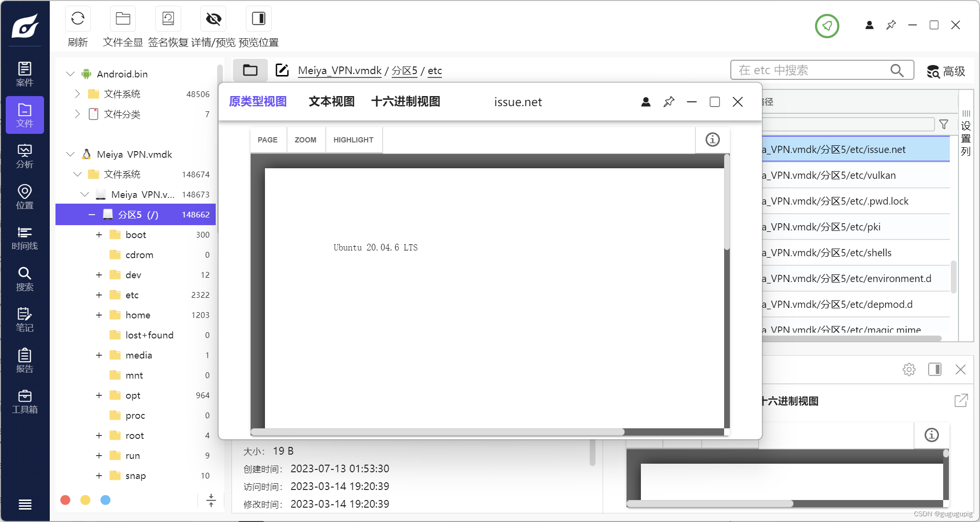The height and width of the screenshot is (522, 980).
Task: Open the Notes (笔记) sidebar section
Action: point(25,320)
